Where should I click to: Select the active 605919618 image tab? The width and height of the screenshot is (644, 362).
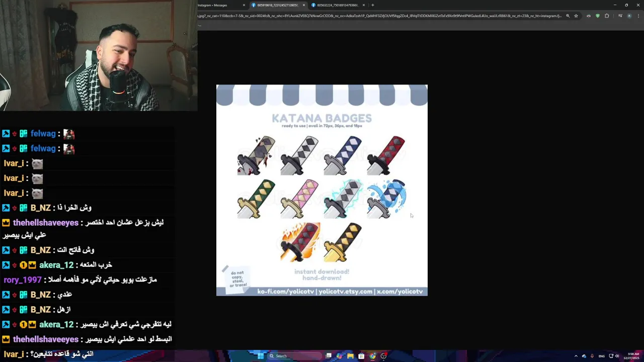coord(278,5)
